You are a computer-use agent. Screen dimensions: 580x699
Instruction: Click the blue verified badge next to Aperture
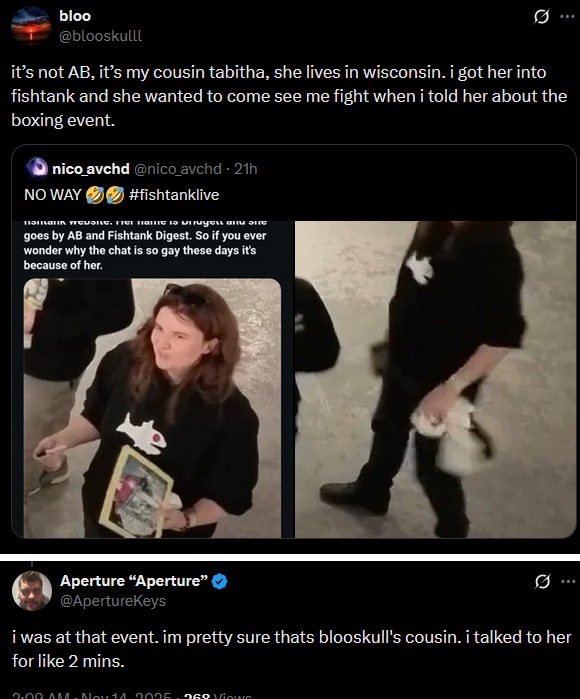click(x=219, y=581)
